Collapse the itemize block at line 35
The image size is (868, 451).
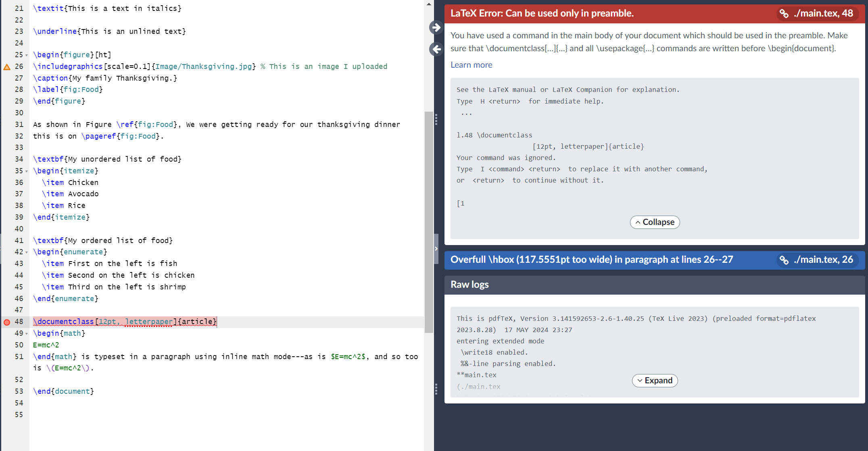click(27, 171)
